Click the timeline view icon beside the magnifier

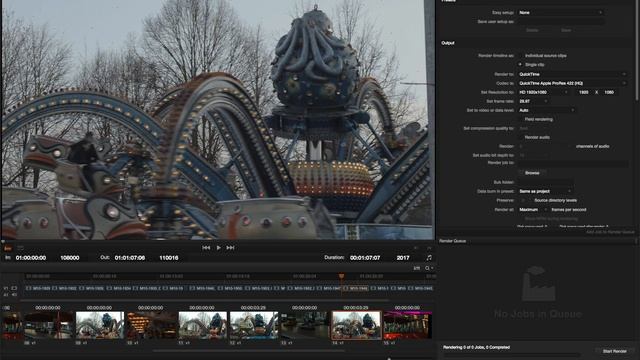pyautogui.click(x=417, y=268)
